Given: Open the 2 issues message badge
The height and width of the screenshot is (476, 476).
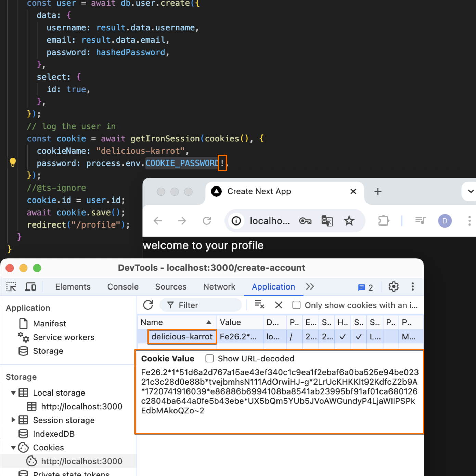Looking at the screenshot, I should click(365, 287).
